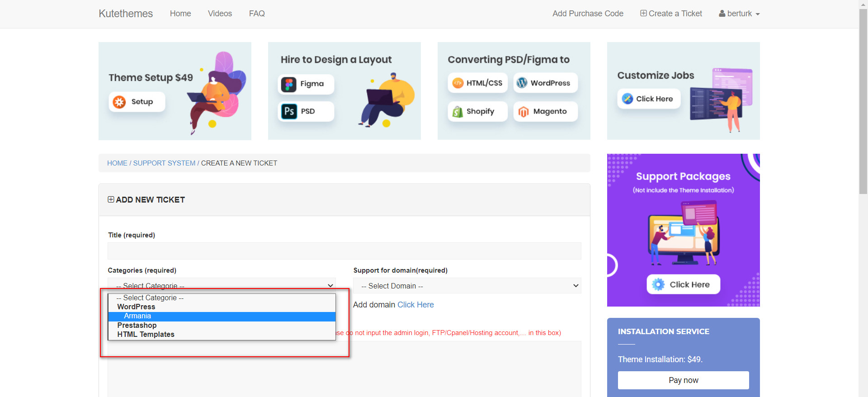868x397 pixels.
Task: Click the Shopify bag icon
Action: coord(458,111)
